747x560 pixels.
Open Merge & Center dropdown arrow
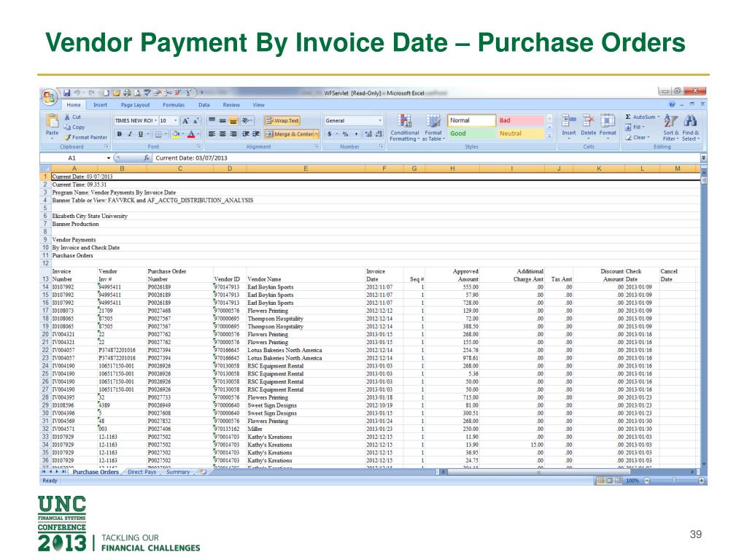click(317, 134)
